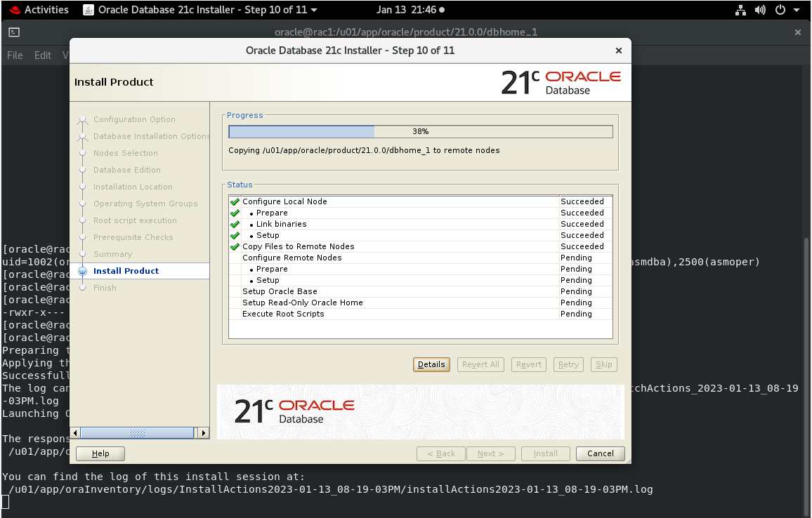Close the terminal window

tap(797, 32)
